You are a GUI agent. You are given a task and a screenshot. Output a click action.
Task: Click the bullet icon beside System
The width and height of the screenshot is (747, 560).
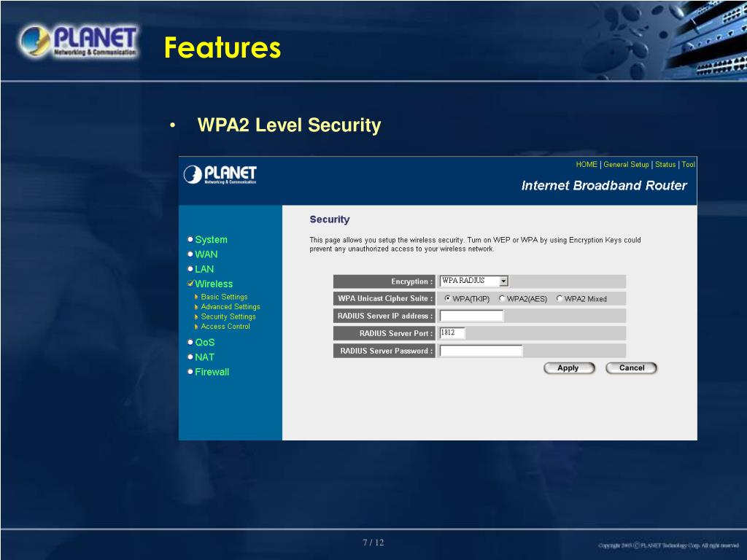click(190, 239)
